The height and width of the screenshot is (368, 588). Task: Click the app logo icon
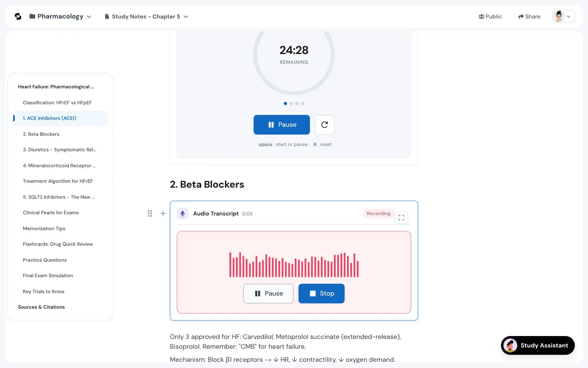pyautogui.click(x=18, y=17)
